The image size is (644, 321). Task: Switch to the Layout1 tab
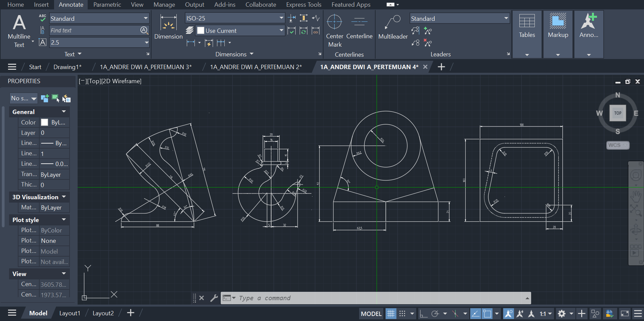click(70, 313)
